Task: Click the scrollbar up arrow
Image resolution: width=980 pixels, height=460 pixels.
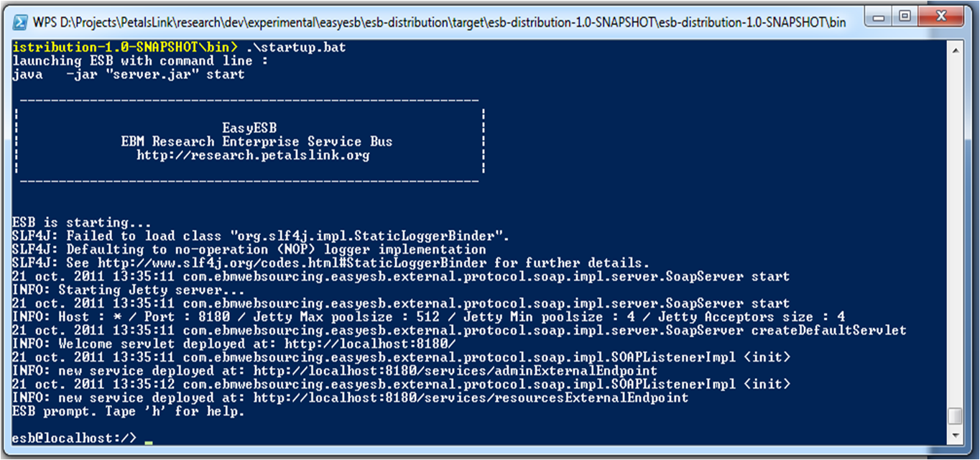Action: [x=955, y=51]
